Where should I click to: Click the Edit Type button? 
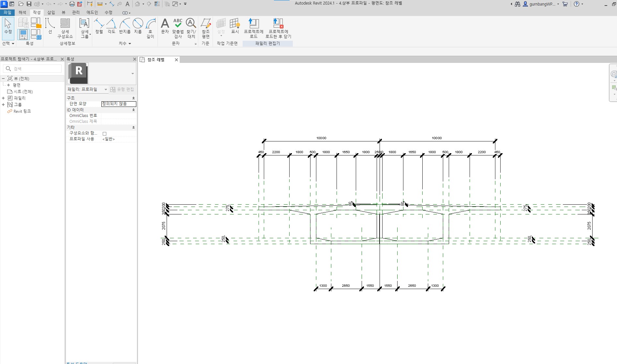[x=122, y=89]
